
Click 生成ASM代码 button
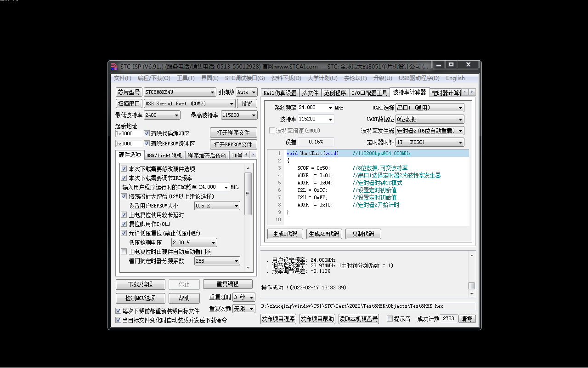tap(324, 234)
